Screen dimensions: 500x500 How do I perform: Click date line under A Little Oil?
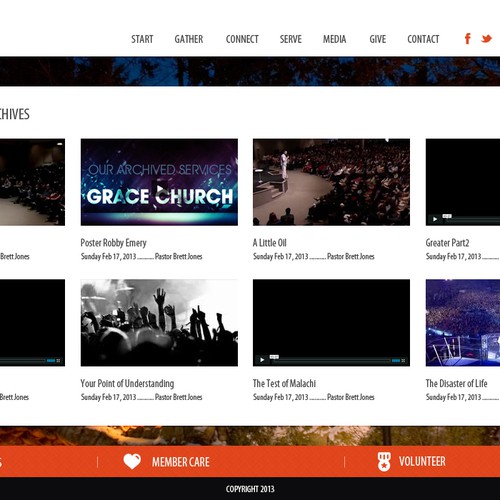(x=314, y=256)
